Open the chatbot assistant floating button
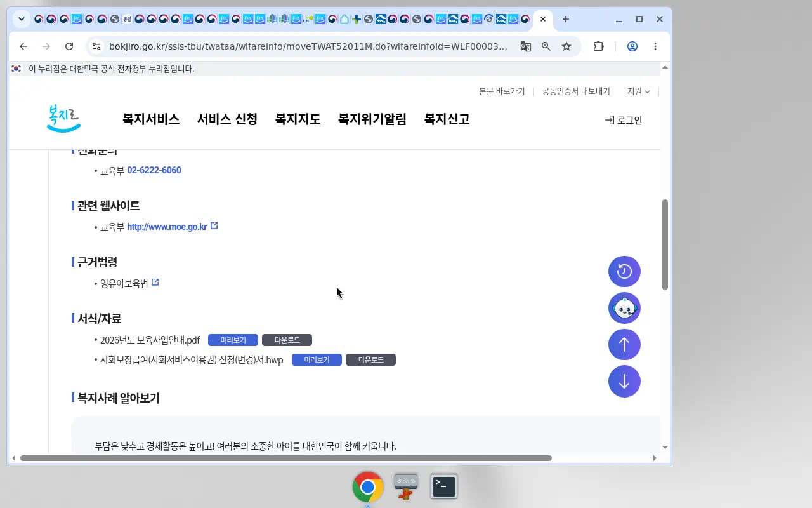Screen dimensions: 812x508 (624, 308)
